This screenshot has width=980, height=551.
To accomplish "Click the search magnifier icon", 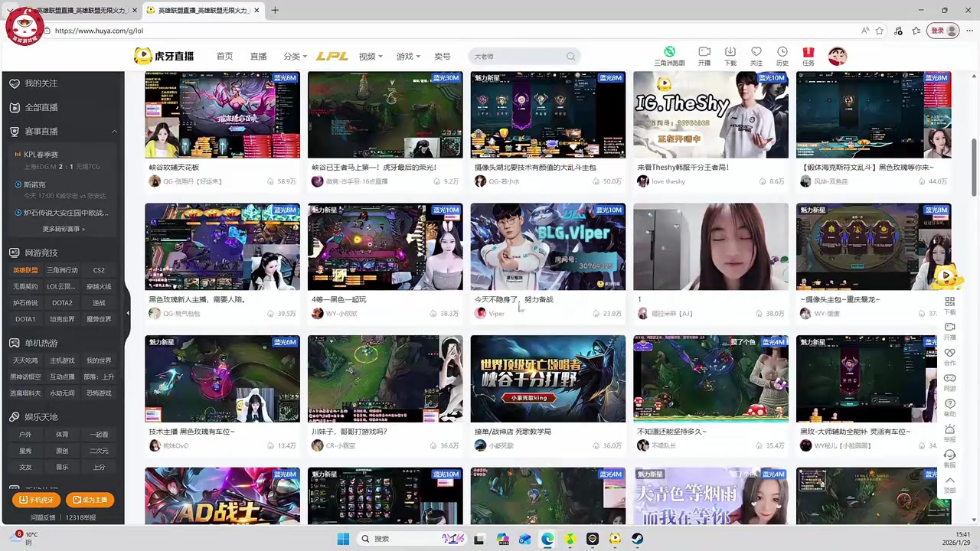I will point(570,57).
